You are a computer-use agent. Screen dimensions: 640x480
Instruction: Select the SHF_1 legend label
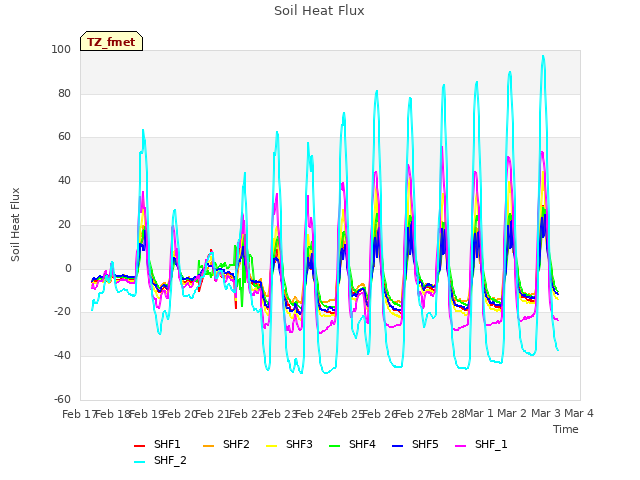click(491, 444)
